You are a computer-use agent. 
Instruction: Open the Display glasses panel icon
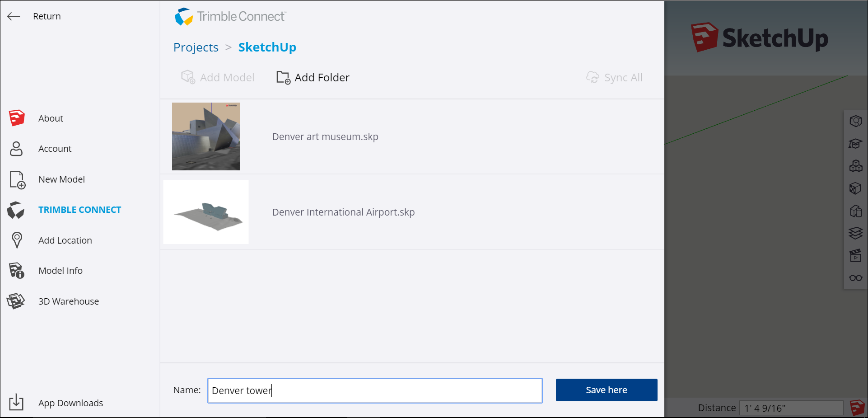[x=855, y=278]
